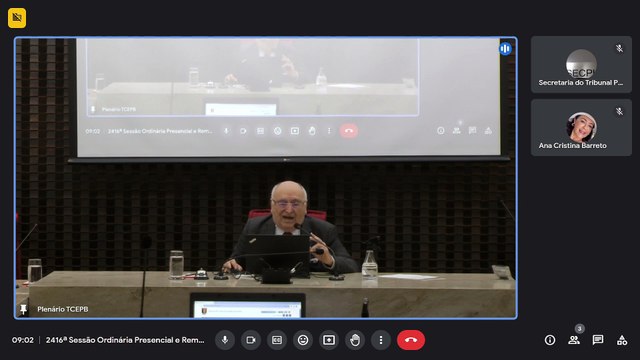Image resolution: width=640 pixels, height=360 pixels.
Task: Unpin Plenário TCEPB using the pin icon
Action: [x=24, y=309]
